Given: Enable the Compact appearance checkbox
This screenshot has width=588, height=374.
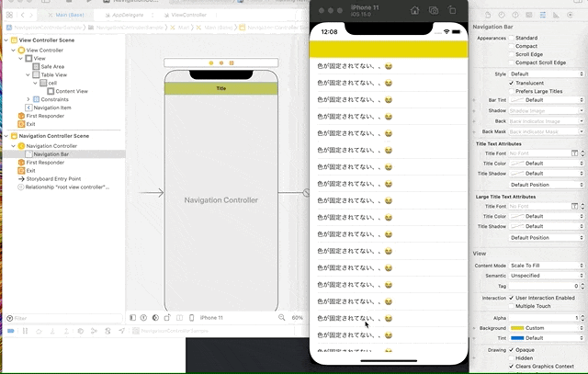Looking at the screenshot, I should point(511,46).
